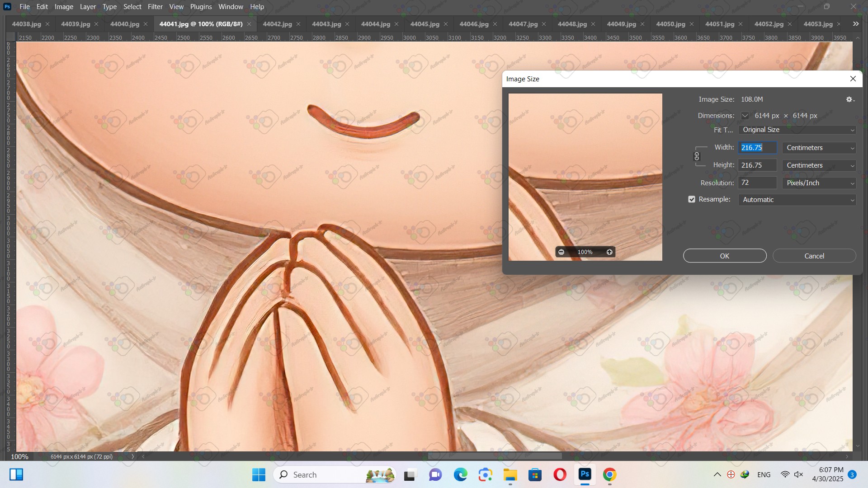Expand the status bar document info arrow
The image size is (868, 488).
(133, 456)
